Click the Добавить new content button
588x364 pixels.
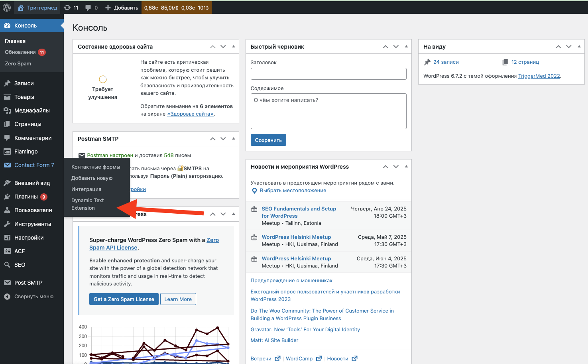click(122, 8)
